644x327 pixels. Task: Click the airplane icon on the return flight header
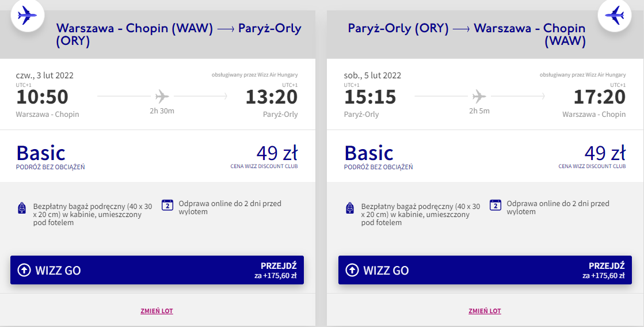click(x=615, y=16)
